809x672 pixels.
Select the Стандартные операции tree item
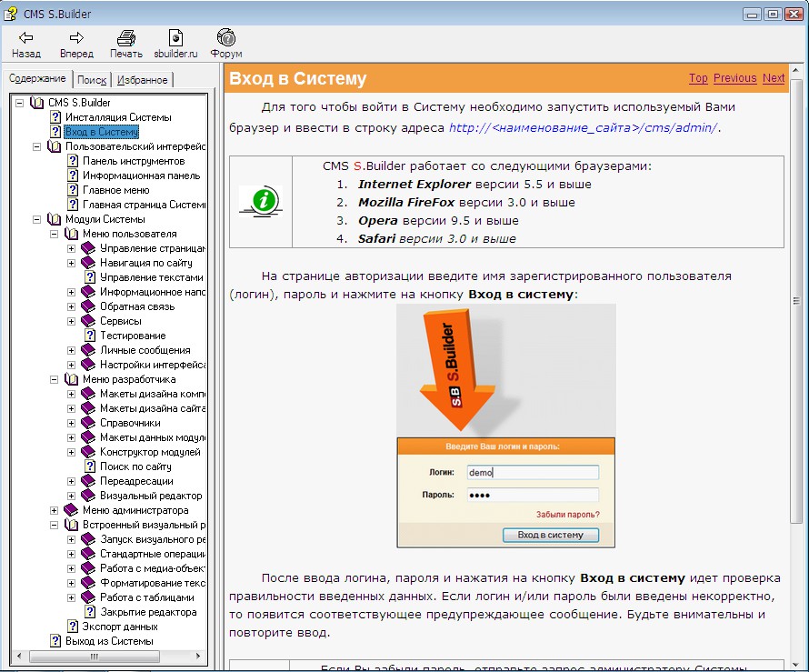(153, 554)
